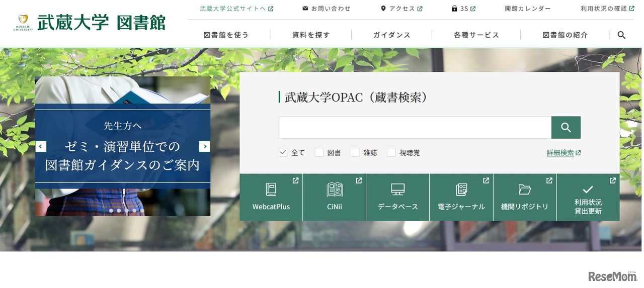Open the 各種サービス menu
The width and height of the screenshot is (644, 288).
[x=476, y=35]
